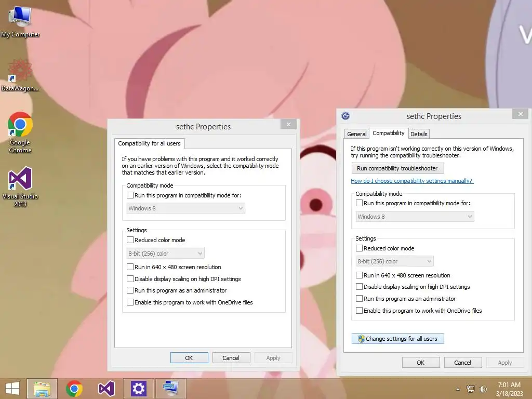This screenshot has height=399, width=532.
Task: Open the DataWagon desktop shortcut
Action: pyautogui.click(x=20, y=75)
